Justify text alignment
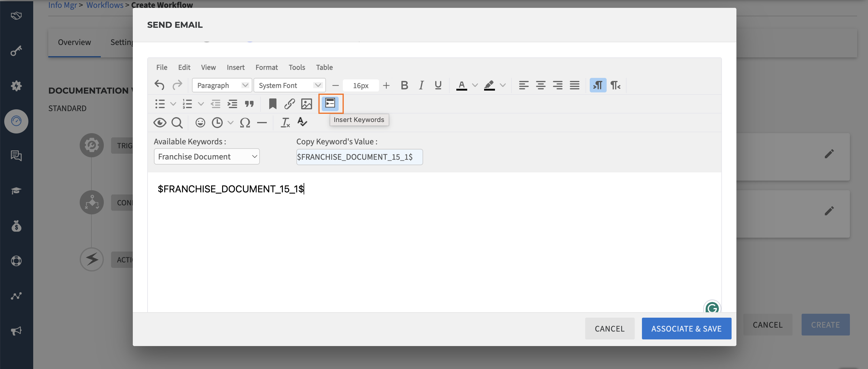 tap(575, 85)
